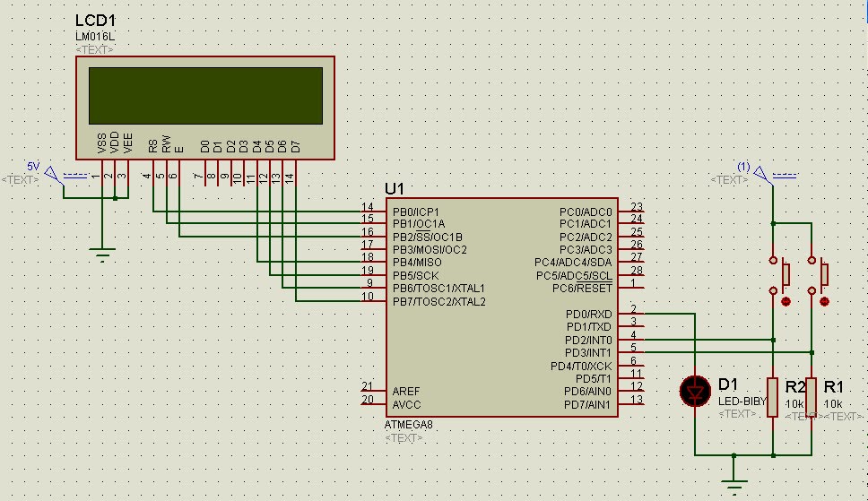Click the PD7/AIN1 pin name
The height and width of the screenshot is (501, 868).
pyautogui.click(x=588, y=405)
